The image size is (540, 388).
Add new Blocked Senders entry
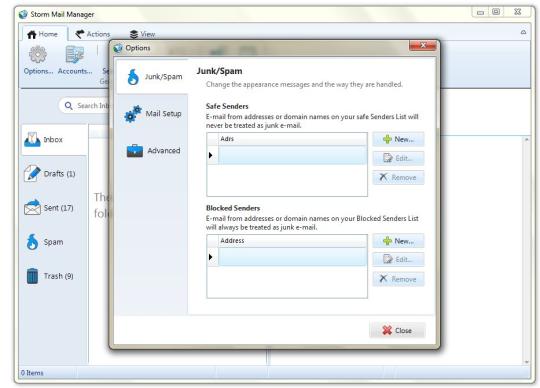pyautogui.click(x=398, y=241)
